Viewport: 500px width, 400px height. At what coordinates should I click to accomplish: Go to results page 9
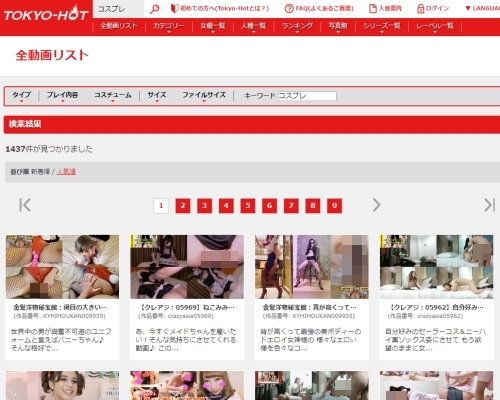(x=334, y=206)
